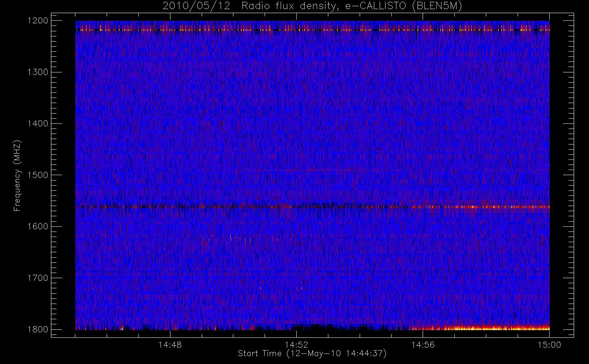Click the plot title 'Radio flux density, e-CALLISTO (BLEN5M)'
This screenshot has height=364, width=589.
[352, 6]
